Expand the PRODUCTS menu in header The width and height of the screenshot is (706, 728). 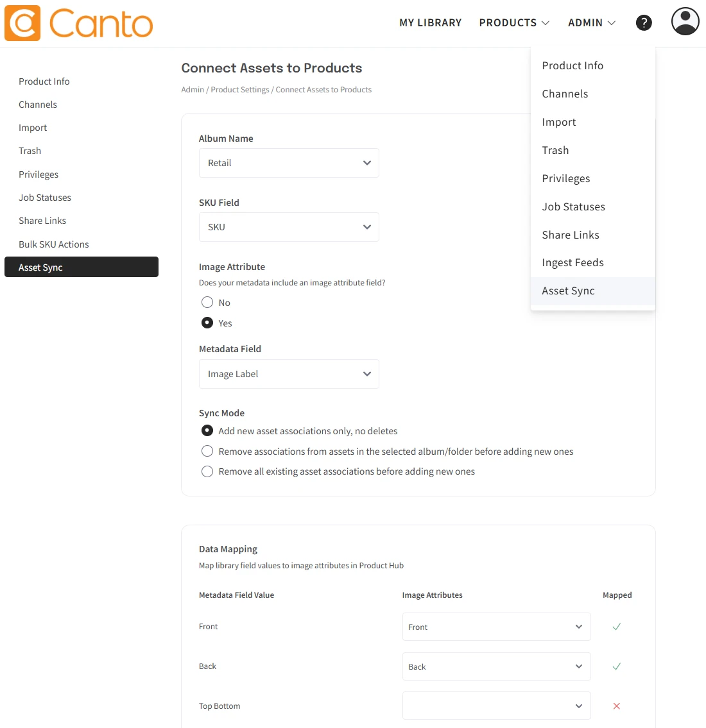[514, 22]
